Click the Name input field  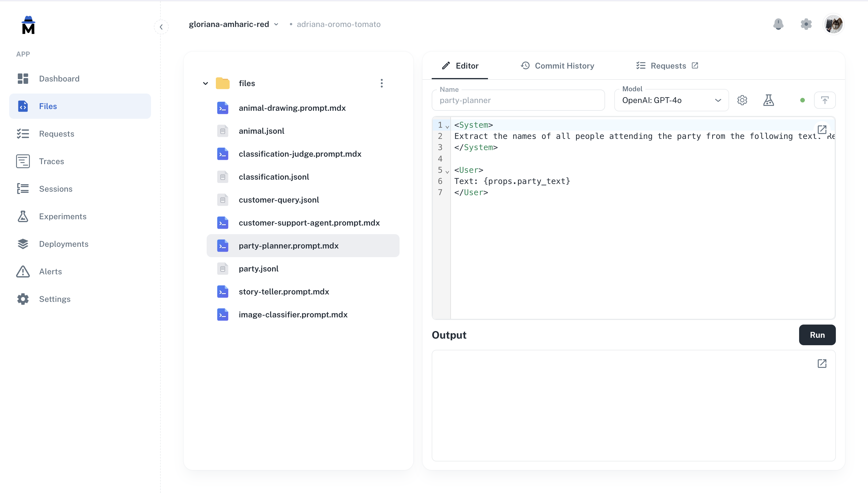[518, 100]
